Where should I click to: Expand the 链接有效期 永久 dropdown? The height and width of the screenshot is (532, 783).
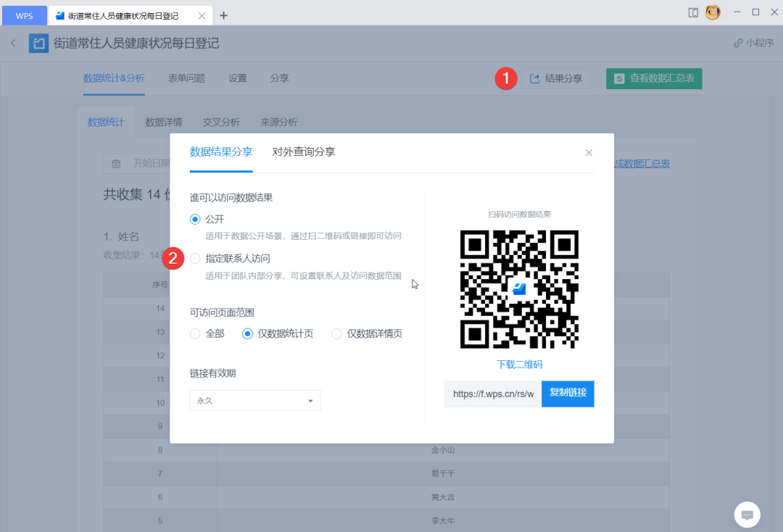pyautogui.click(x=255, y=401)
